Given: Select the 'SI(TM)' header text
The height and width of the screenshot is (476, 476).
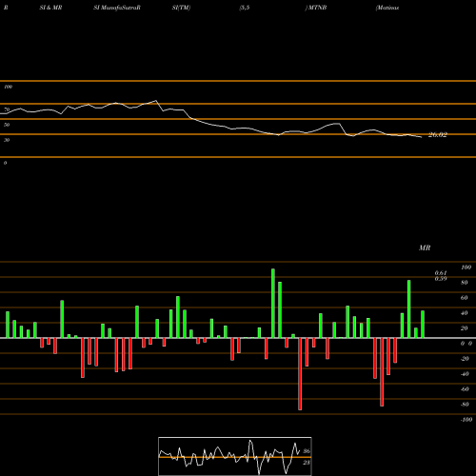Looking at the screenshot, I should pyautogui.click(x=181, y=8).
